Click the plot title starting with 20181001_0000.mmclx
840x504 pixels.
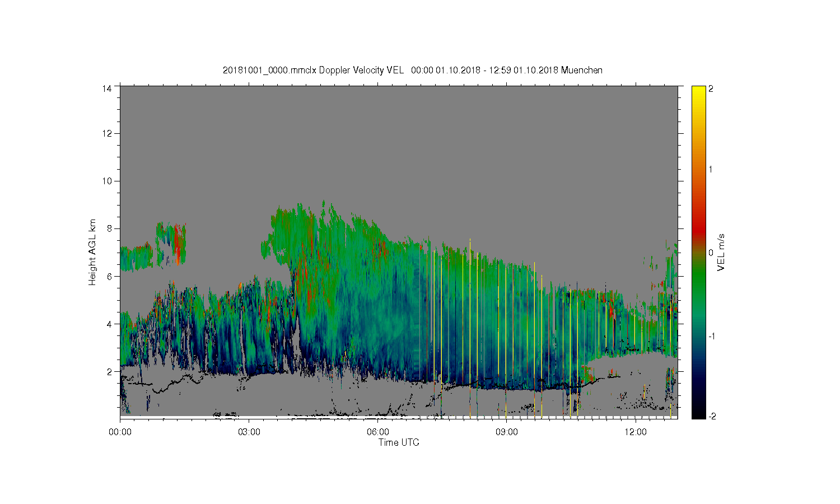tap(413, 70)
